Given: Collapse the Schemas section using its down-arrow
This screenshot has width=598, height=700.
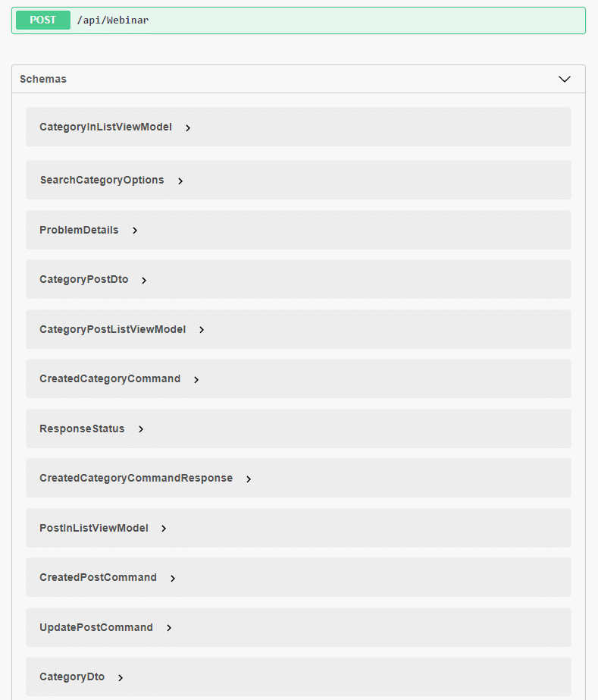Looking at the screenshot, I should click(565, 79).
